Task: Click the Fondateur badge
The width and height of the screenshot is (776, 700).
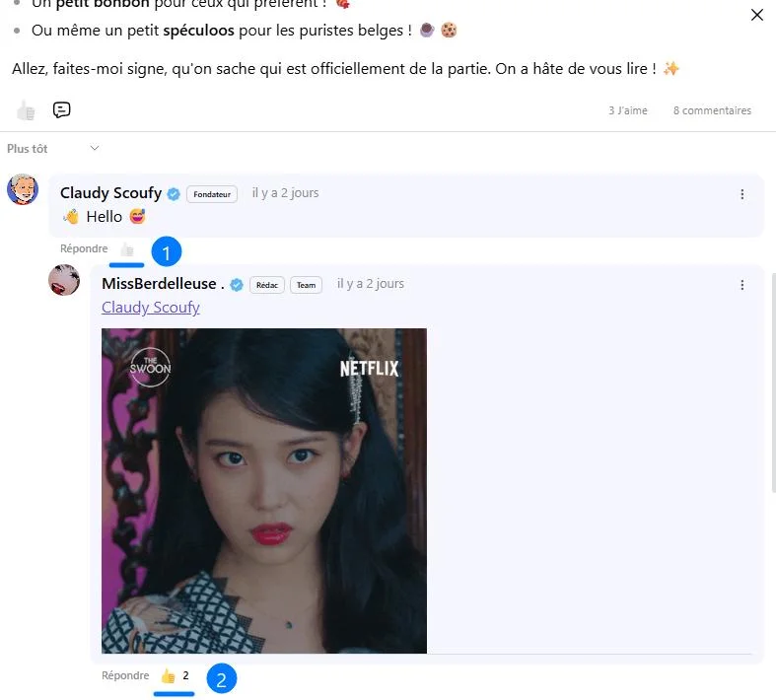Action: pyautogui.click(x=212, y=194)
